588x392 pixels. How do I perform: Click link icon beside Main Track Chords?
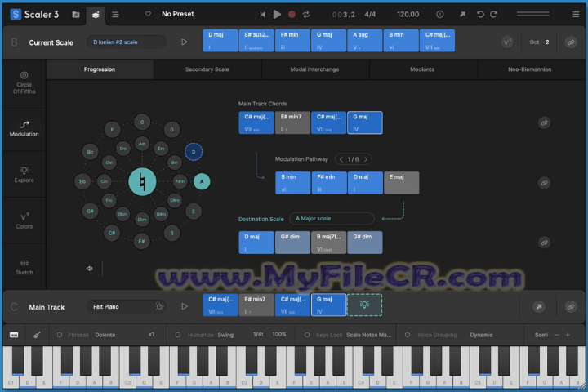point(544,122)
